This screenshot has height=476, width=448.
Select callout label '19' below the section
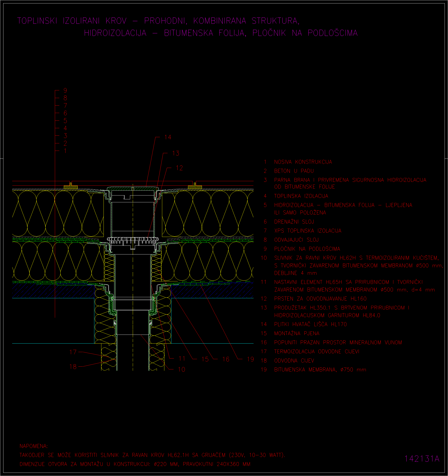tap(250, 359)
